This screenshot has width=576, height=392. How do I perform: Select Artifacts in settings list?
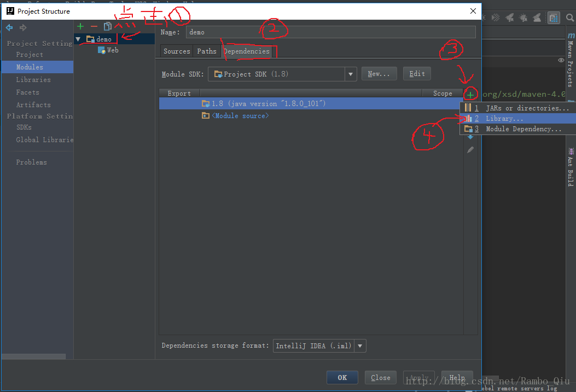pos(33,105)
